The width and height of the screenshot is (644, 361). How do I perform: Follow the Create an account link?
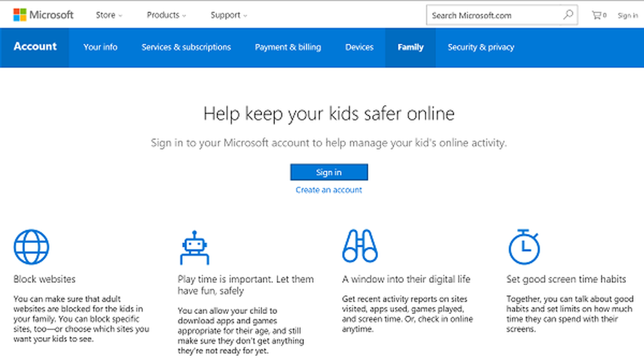(x=329, y=190)
